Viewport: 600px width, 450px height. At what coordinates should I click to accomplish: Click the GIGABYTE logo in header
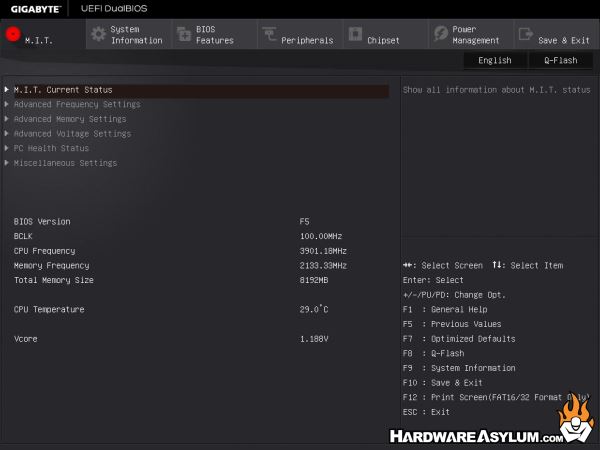(36, 9)
